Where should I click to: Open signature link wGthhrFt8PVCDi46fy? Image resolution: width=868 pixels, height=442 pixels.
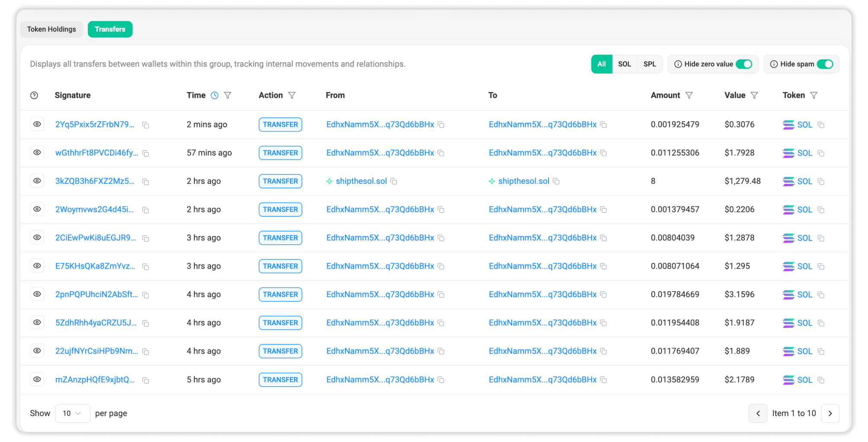pyautogui.click(x=96, y=153)
